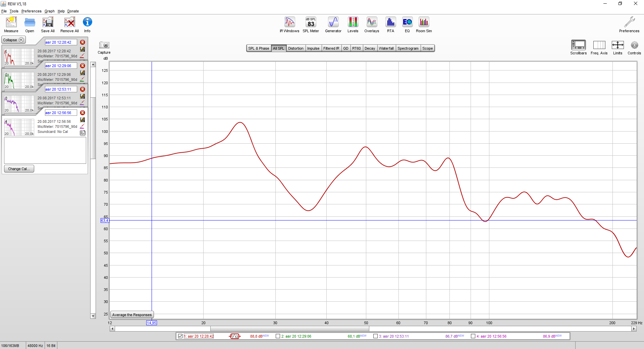This screenshot has width=644, height=349.
Task: Click the graph horizontal scrollbar right arrow
Action: (x=634, y=329)
